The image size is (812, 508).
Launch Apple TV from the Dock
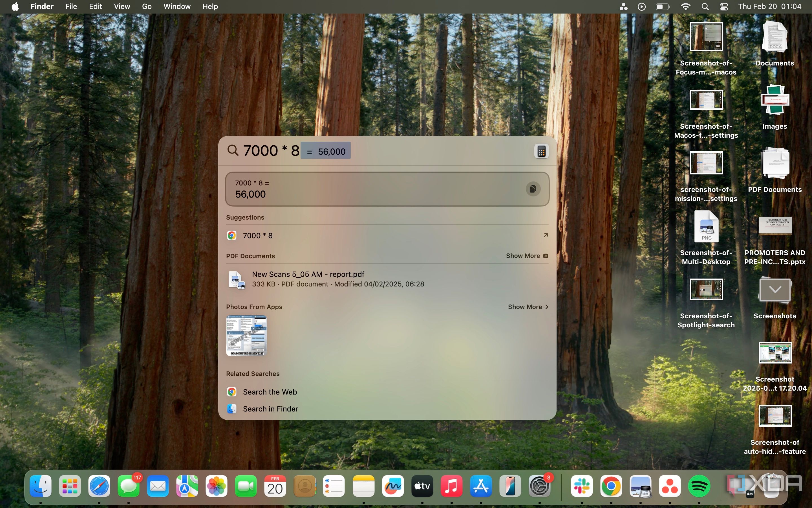pos(422,486)
